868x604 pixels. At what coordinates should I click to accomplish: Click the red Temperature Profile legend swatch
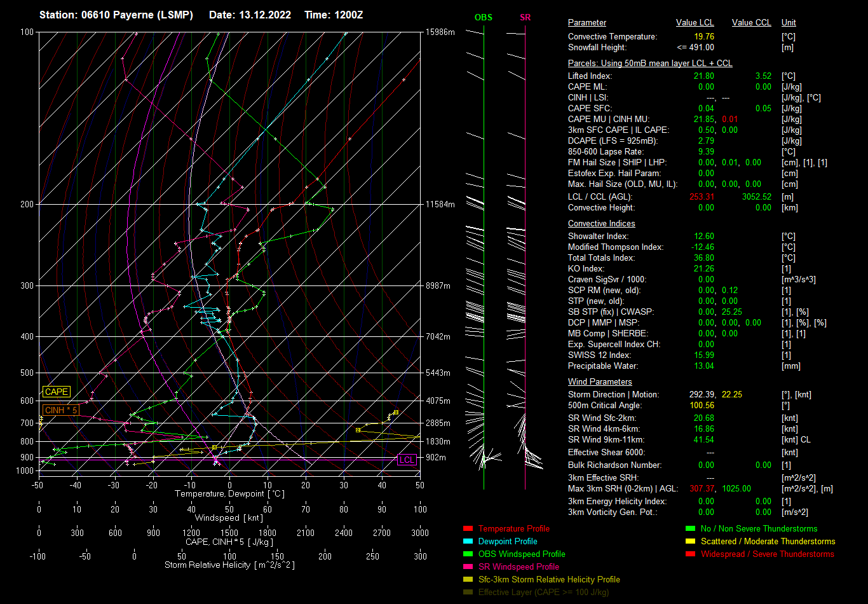(468, 529)
